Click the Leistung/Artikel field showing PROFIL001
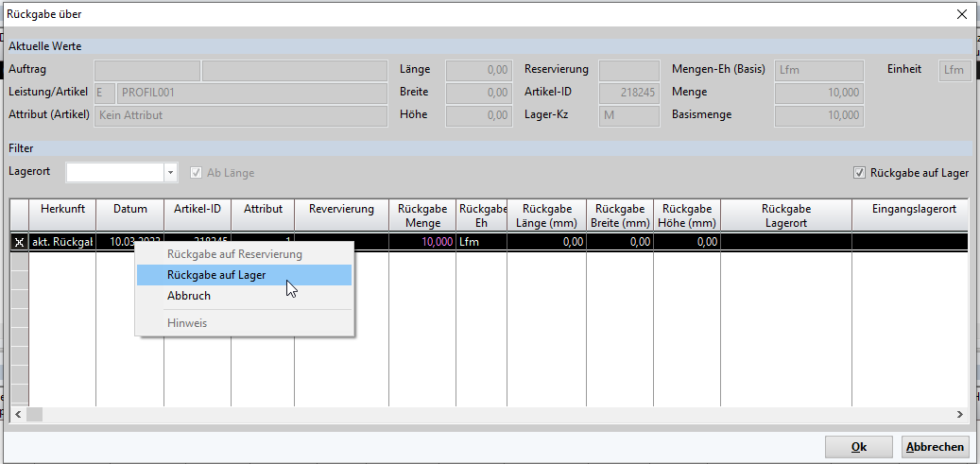 coord(251,93)
